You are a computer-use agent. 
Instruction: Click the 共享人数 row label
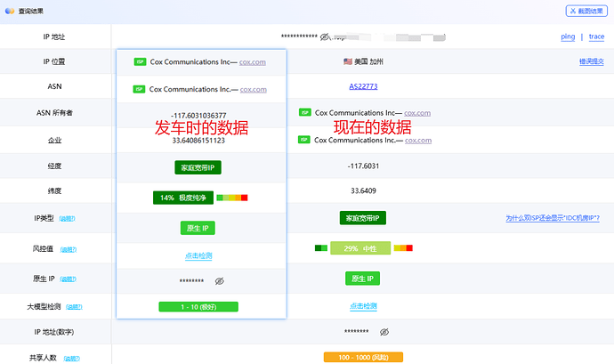point(43,358)
